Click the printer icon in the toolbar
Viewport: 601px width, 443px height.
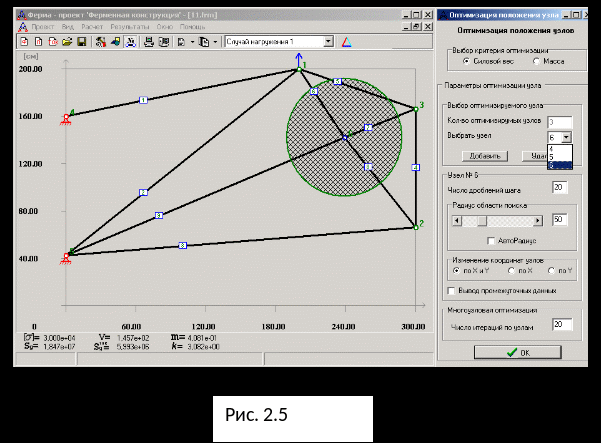pos(149,42)
